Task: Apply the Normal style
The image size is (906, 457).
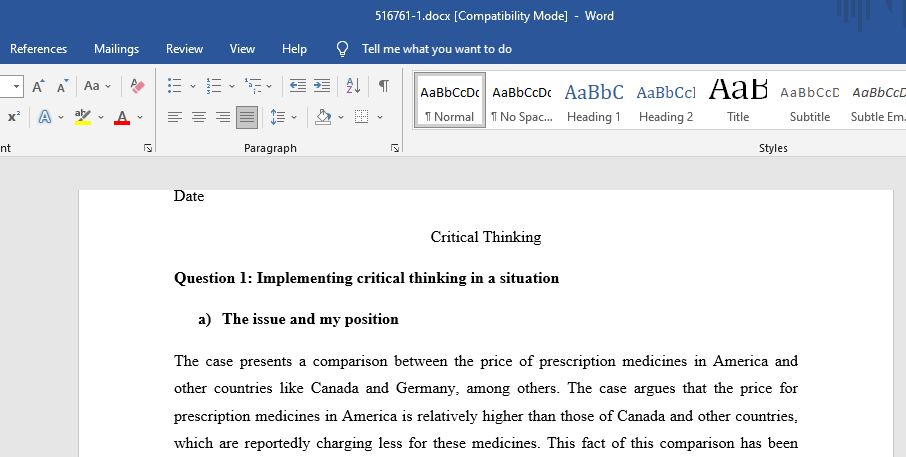Action: [x=450, y=100]
